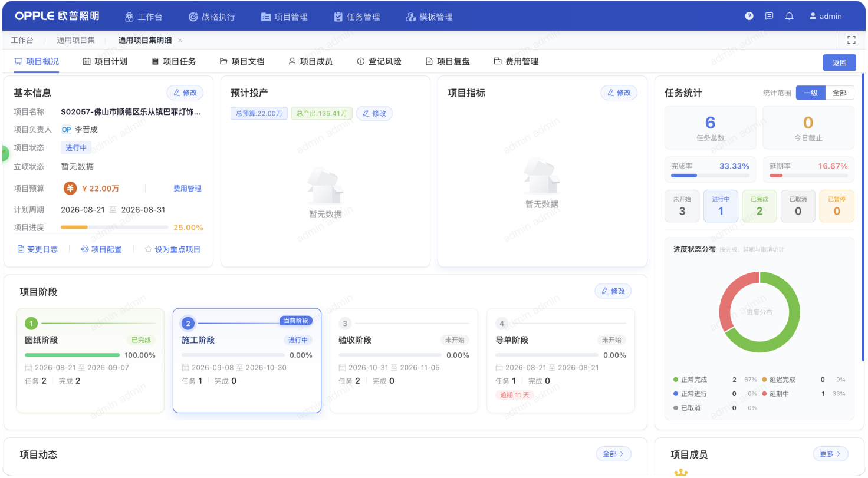Open the 项目文档 tab
868x478 pixels.
(x=242, y=61)
